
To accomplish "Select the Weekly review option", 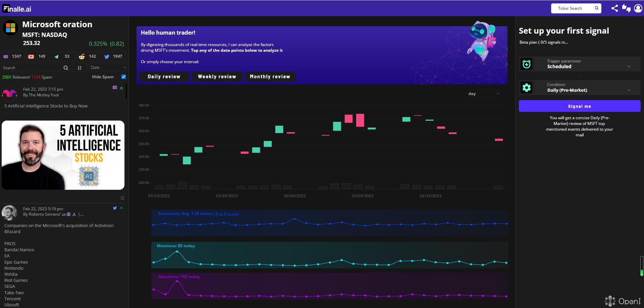I will [x=217, y=77].
